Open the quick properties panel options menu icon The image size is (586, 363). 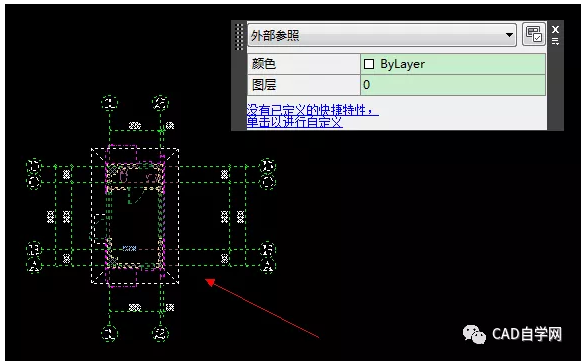(555, 41)
